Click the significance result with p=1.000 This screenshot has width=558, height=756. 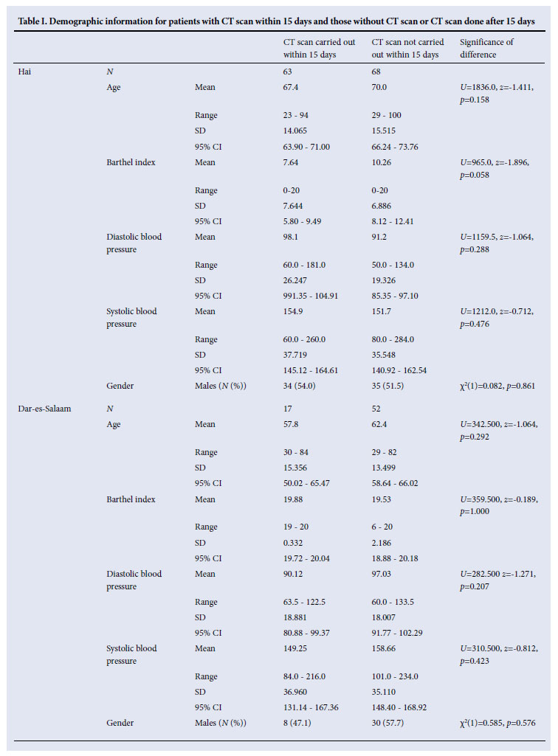499,506
